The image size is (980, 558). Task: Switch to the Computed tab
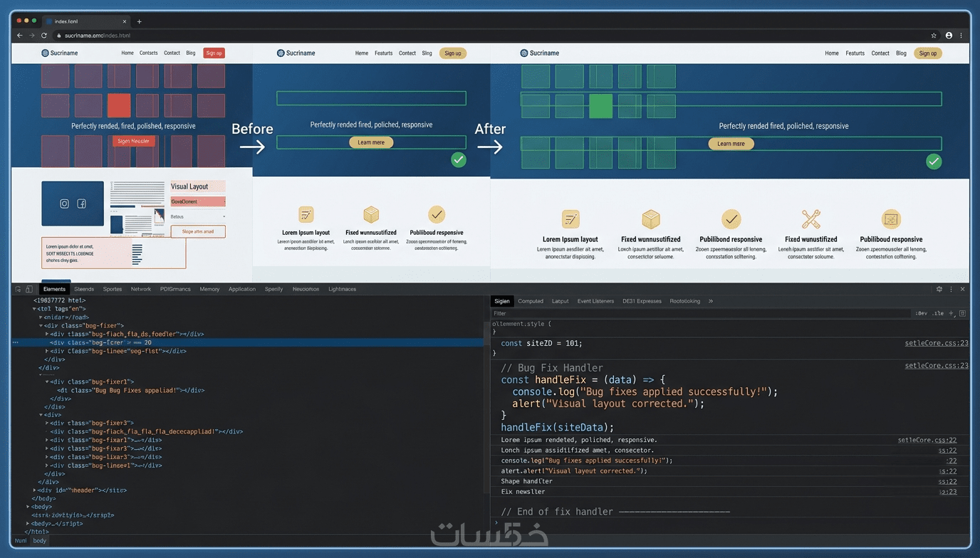[531, 301]
